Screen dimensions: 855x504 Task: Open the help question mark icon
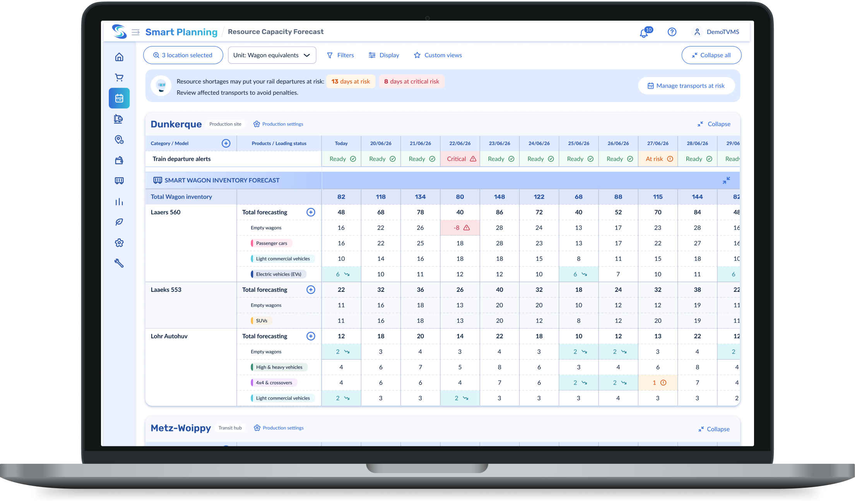(x=672, y=32)
